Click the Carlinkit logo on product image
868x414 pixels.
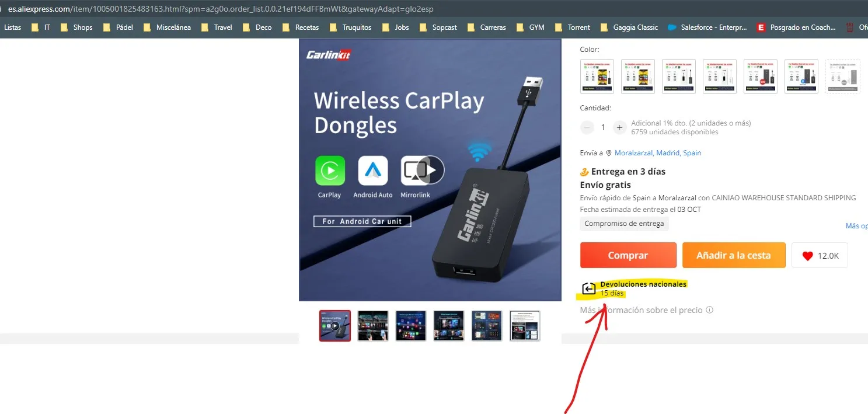(328, 55)
